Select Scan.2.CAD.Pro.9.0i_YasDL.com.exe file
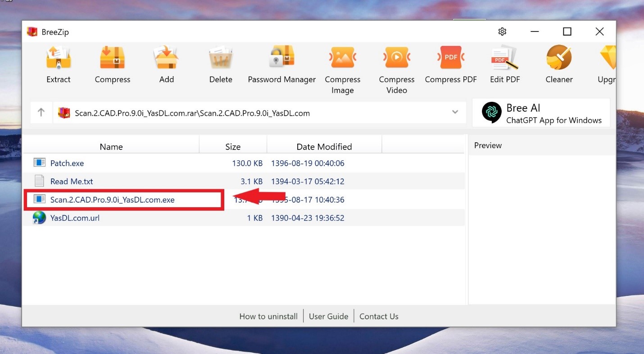Screen dimensions: 644x354 pos(113,200)
